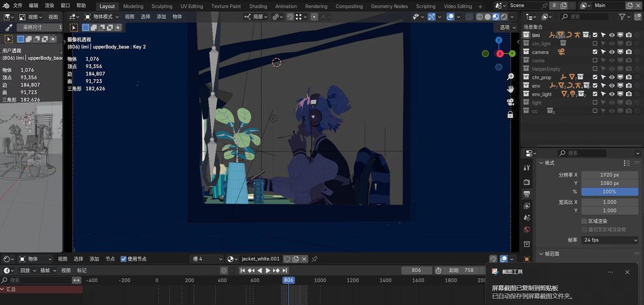Viewport: 644px width, 305px height.
Task: Click the pan hand icon in viewport
Action: point(510,89)
